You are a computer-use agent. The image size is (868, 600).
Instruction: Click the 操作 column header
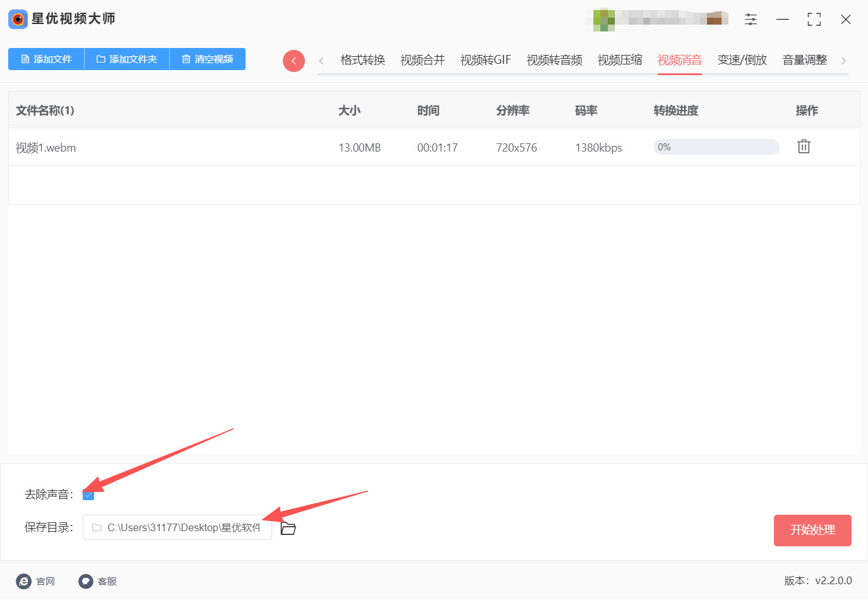pyautogui.click(x=807, y=111)
